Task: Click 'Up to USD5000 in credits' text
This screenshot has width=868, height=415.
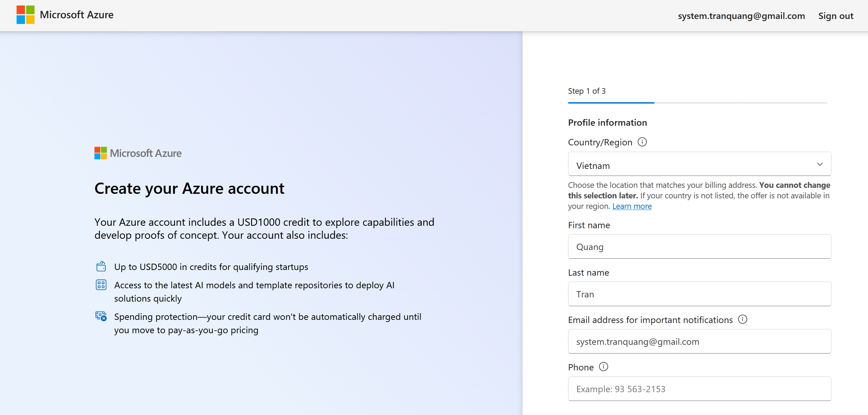Action: (x=211, y=267)
